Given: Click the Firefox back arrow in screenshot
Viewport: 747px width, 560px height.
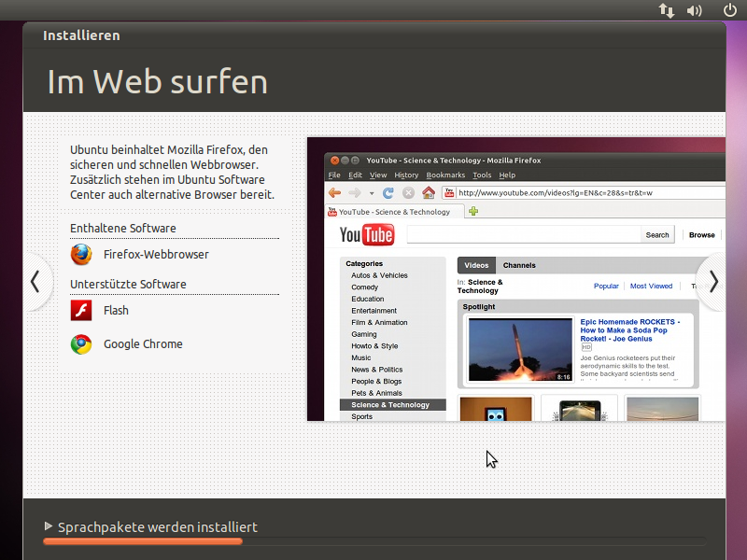Looking at the screenshot, I should 335,193.
